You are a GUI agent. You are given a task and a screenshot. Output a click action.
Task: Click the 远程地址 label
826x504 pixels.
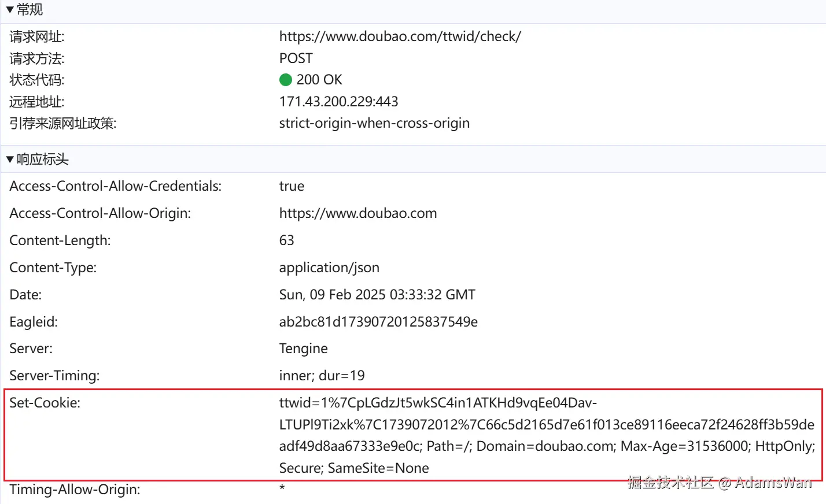tap(37, 102)
